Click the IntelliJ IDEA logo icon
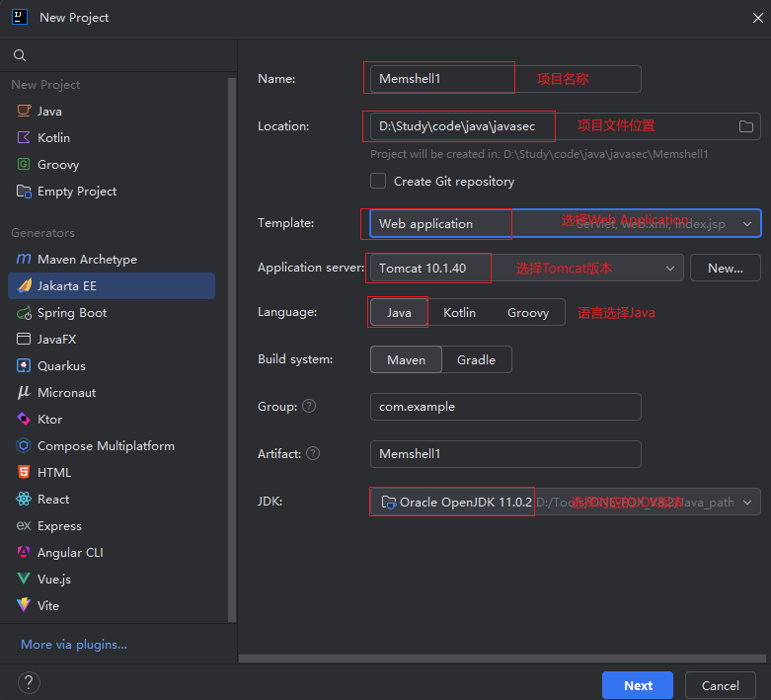 [19, 17]
